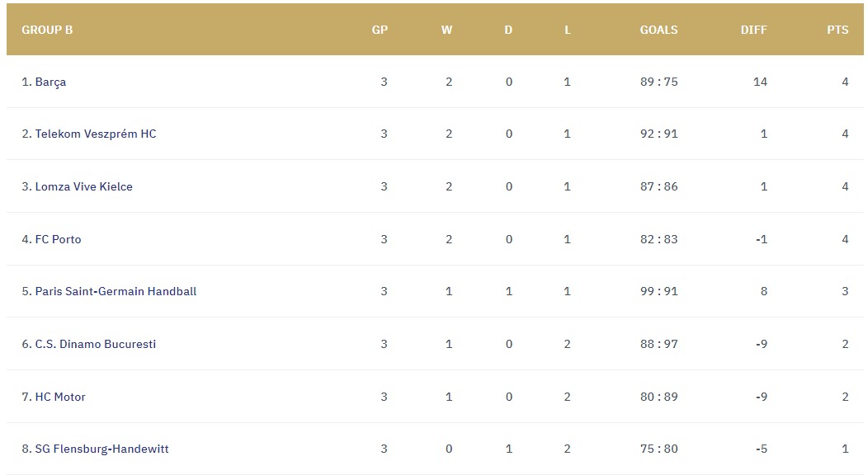Click the GOALS column header
The height and width of the screenshot is (475, 868).
pos(658,30)
